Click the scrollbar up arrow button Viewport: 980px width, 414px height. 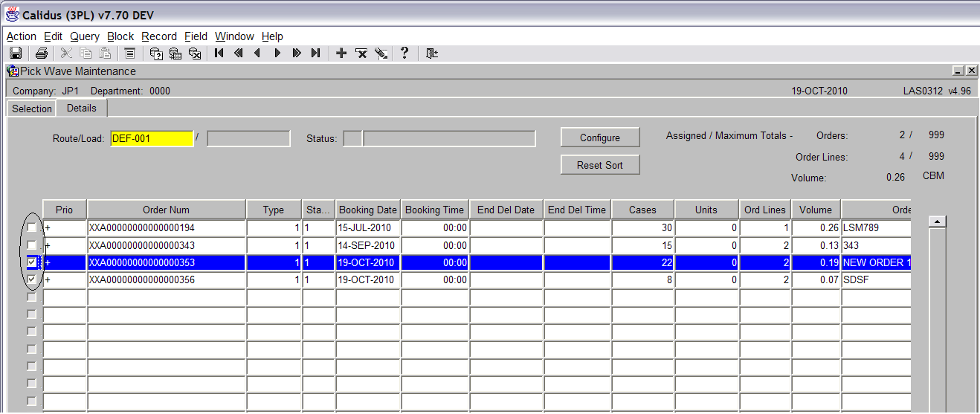(x=938, y=221)
